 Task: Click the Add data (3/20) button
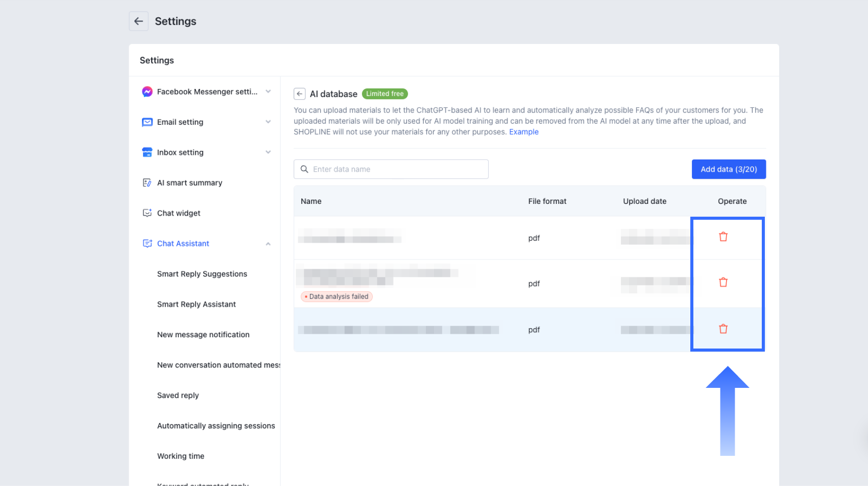tap(729, 169)
